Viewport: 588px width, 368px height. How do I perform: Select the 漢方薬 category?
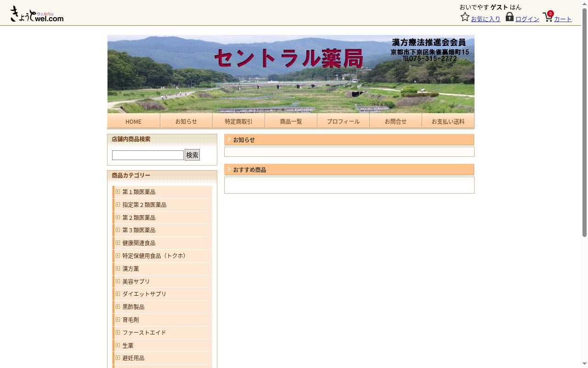[162, 269]
